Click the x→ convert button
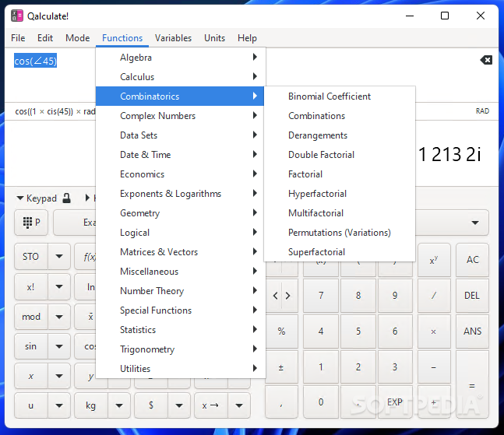 pyautogui.click(x=211, y=405)
